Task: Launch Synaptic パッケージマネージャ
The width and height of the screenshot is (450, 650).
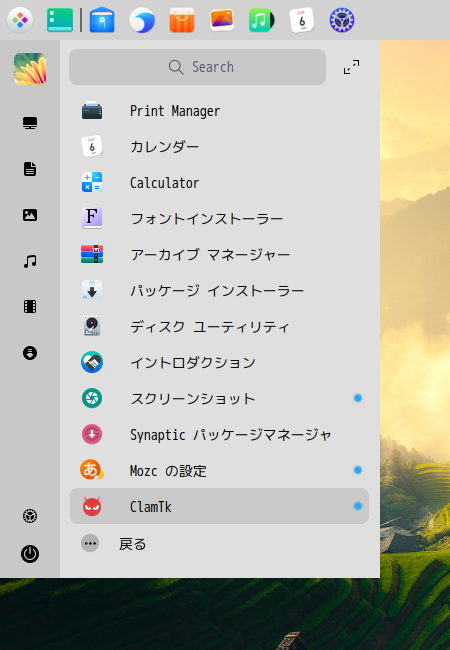Action: [219, 434]
